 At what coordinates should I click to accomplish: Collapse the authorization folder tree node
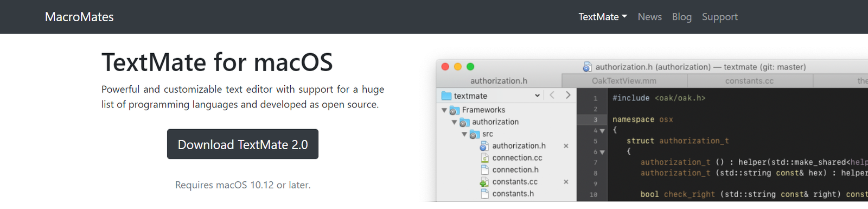coord(454,122)
